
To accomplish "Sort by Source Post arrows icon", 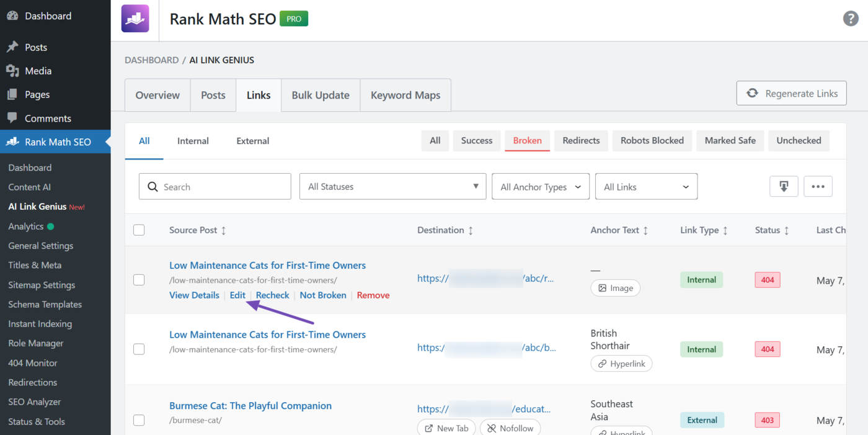I will (x=223, y=230).
